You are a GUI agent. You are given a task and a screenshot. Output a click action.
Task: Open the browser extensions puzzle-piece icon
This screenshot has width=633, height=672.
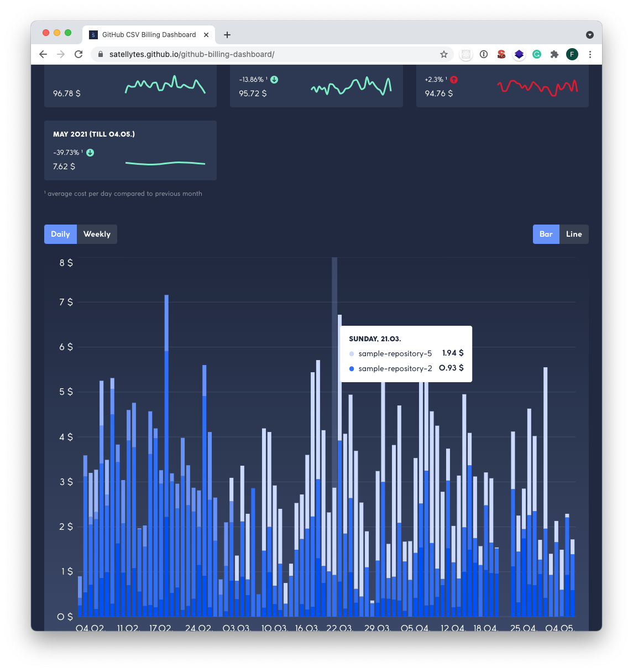coord(554,54)
